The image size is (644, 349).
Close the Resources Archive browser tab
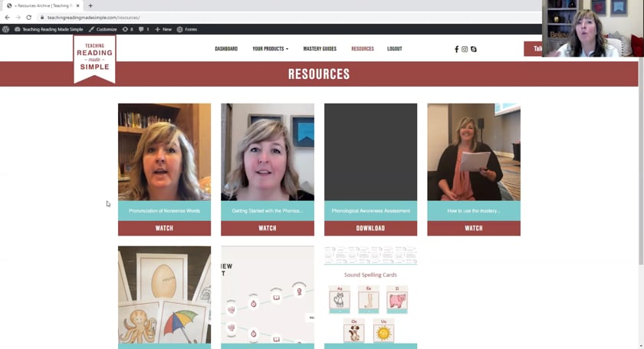[77, 6]
